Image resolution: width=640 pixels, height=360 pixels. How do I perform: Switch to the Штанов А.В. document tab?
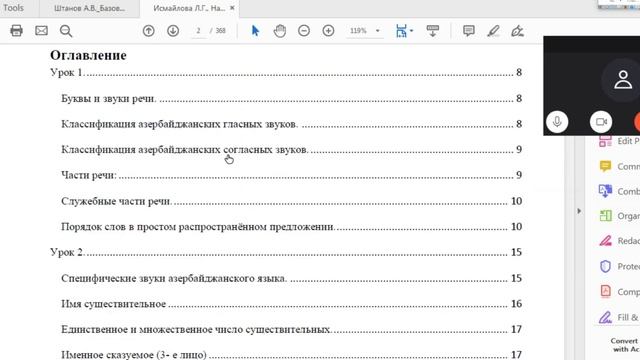click(89, 8)
